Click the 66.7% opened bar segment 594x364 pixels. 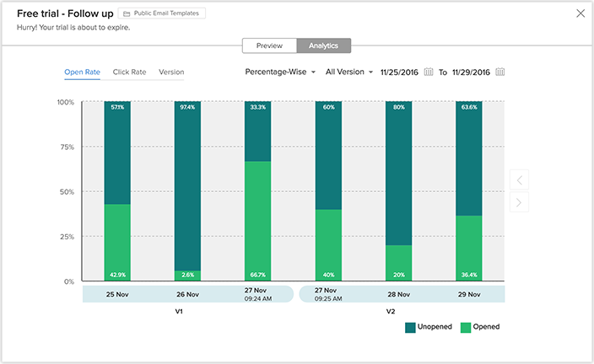coord(258,221)
